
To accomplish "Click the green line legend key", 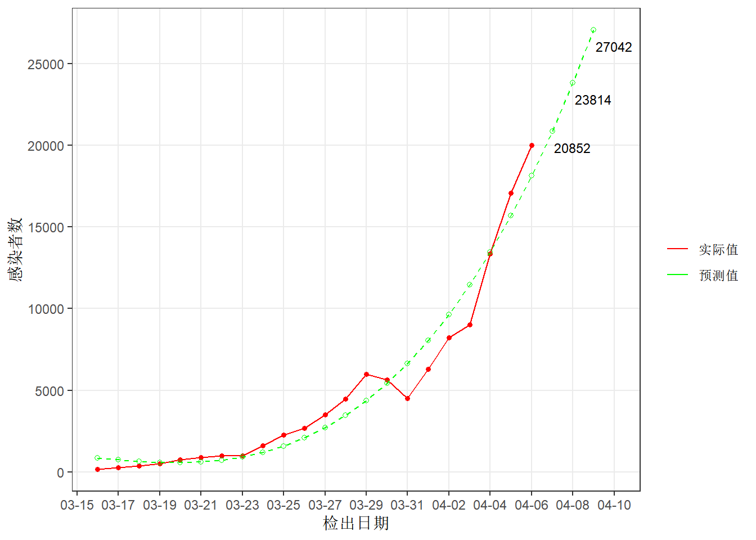I will (x=677, y=274).
